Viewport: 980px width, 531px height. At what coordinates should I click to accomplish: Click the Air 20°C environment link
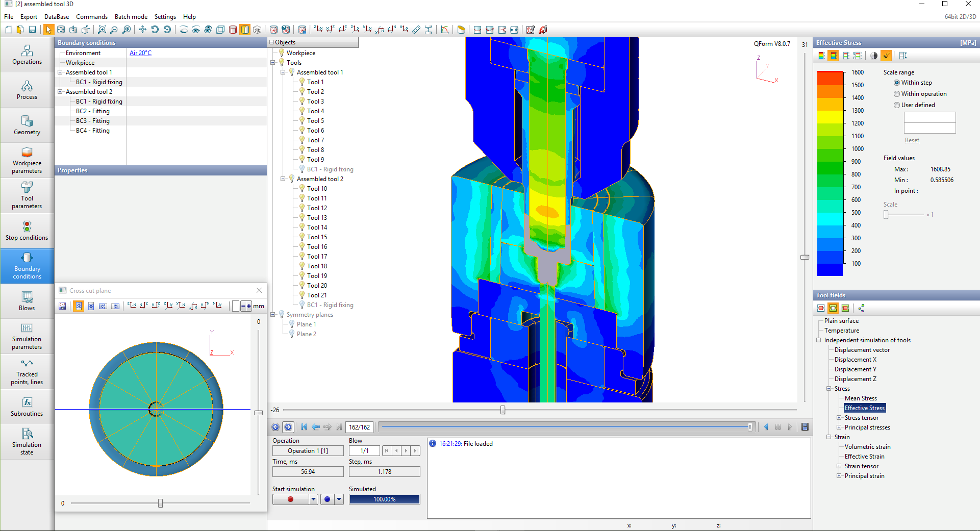point(140,53)
